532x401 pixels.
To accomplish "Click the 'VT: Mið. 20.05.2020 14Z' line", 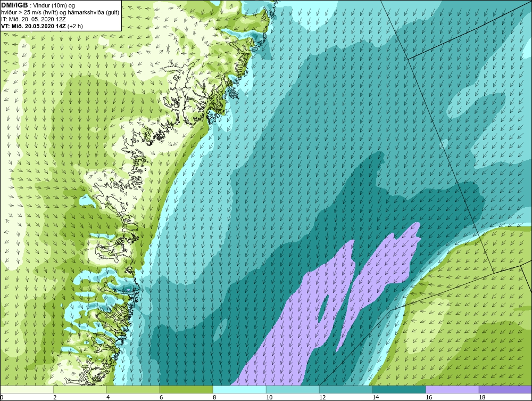I will (42, 26).
